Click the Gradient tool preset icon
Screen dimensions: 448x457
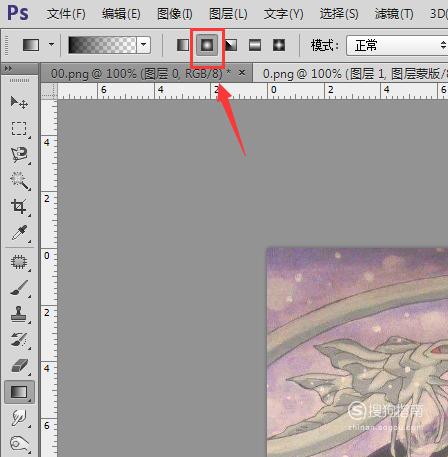[31, 45]
